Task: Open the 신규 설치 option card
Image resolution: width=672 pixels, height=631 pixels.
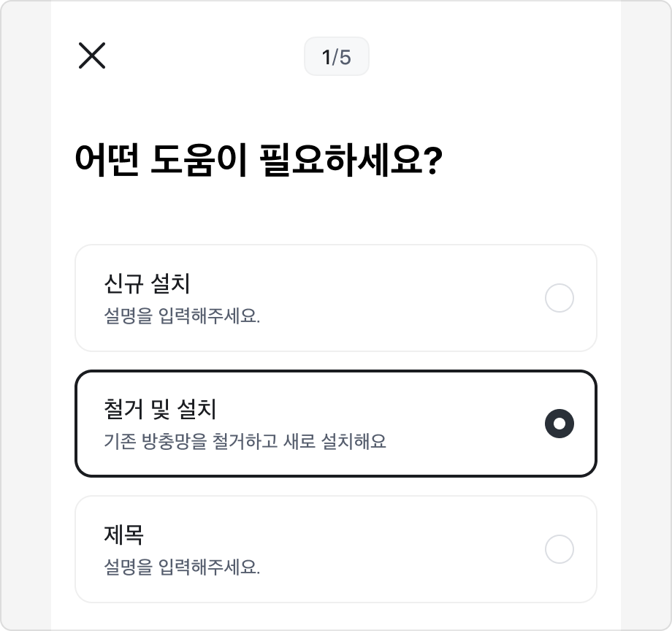Action: pos(335,298)
